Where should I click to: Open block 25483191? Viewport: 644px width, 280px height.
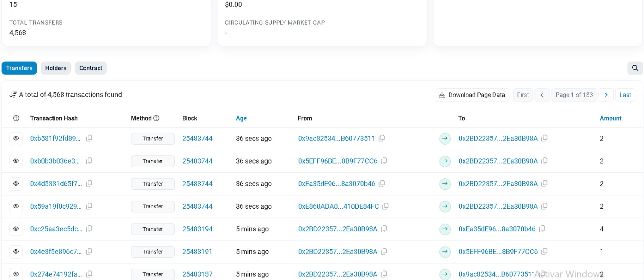tap(197, 251)
